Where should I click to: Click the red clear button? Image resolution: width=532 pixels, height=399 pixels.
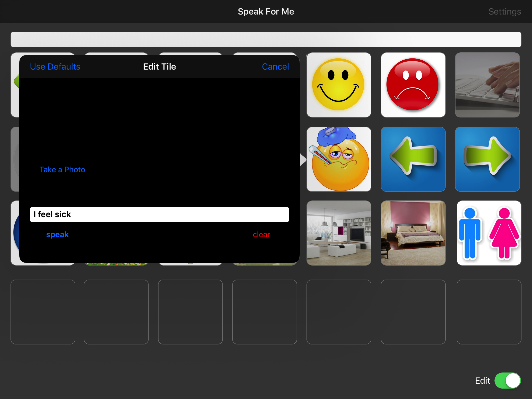point(262,234)
